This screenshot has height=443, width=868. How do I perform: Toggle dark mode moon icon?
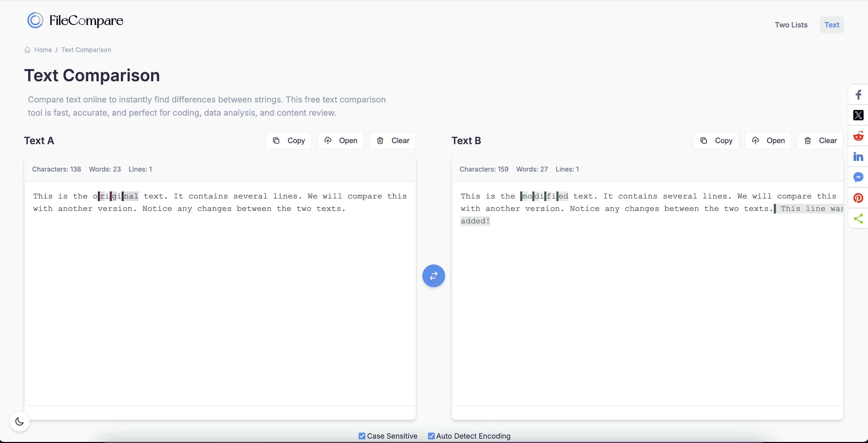pos(20,421)
